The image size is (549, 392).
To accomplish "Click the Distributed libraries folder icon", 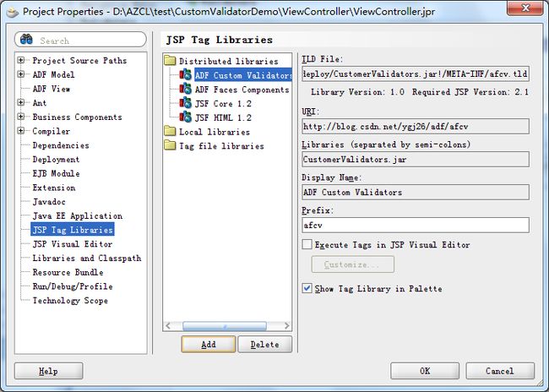I will 170,61.
